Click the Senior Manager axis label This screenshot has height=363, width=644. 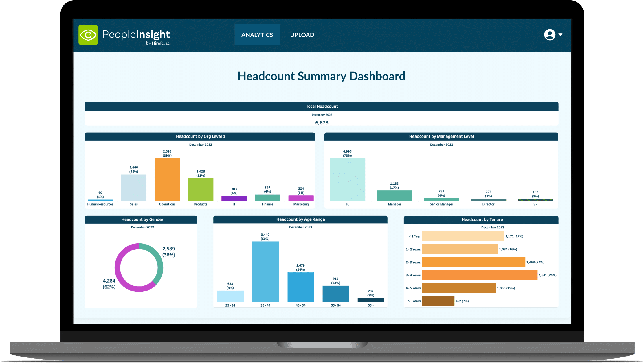(x=441, y=204)
